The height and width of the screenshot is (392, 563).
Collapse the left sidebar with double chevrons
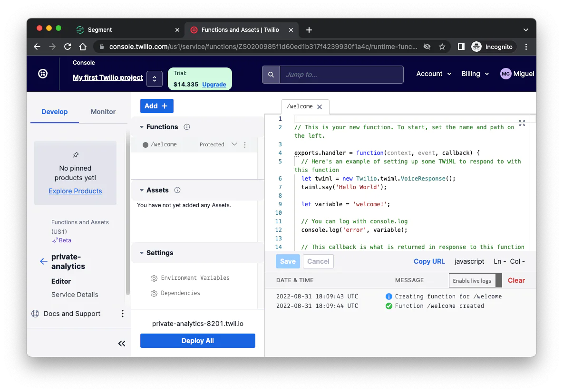122,343
